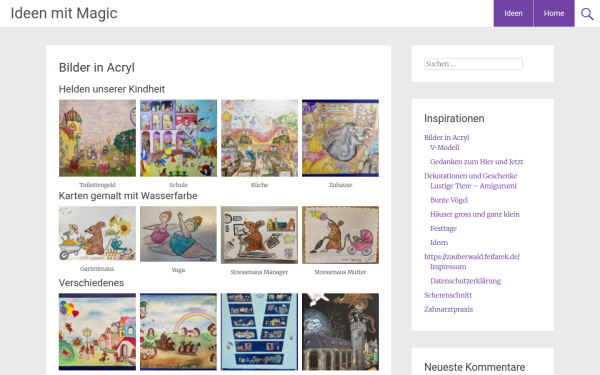Viewport: 600px width, 375px height.
Task: Open the Impressum link
Action: (448, 267)
